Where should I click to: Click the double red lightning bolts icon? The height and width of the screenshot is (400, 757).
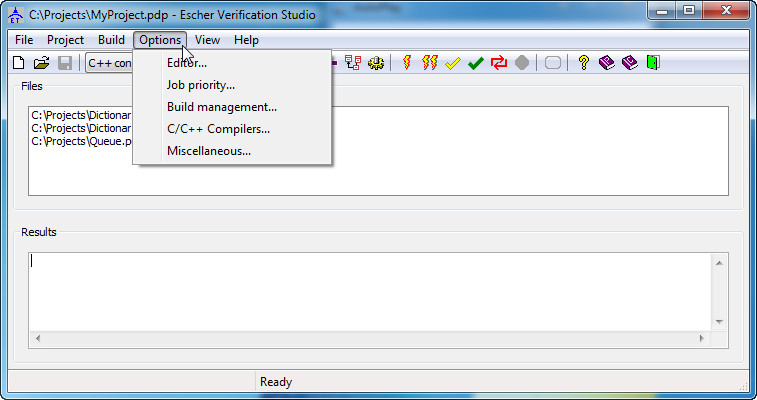point(430,63)
